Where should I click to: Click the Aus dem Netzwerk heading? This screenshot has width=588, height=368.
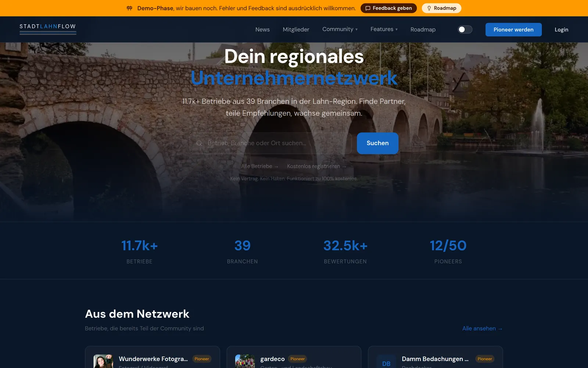pyautogui.click(x=137, y=314)
